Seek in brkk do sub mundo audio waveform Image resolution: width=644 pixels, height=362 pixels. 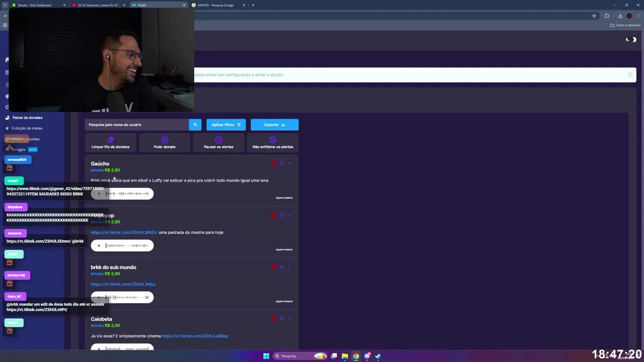coord(127,297)
